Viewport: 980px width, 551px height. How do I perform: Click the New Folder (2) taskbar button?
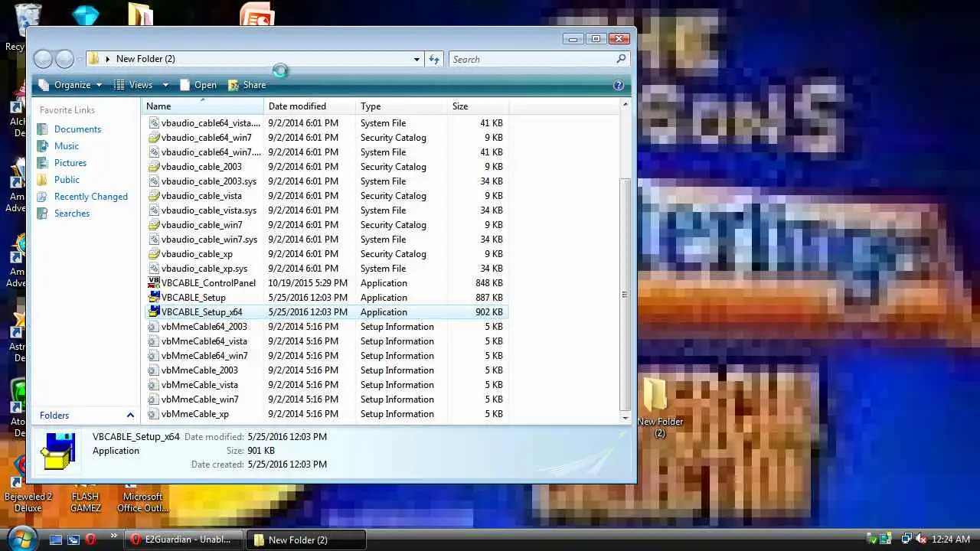(x=308, y=540)
